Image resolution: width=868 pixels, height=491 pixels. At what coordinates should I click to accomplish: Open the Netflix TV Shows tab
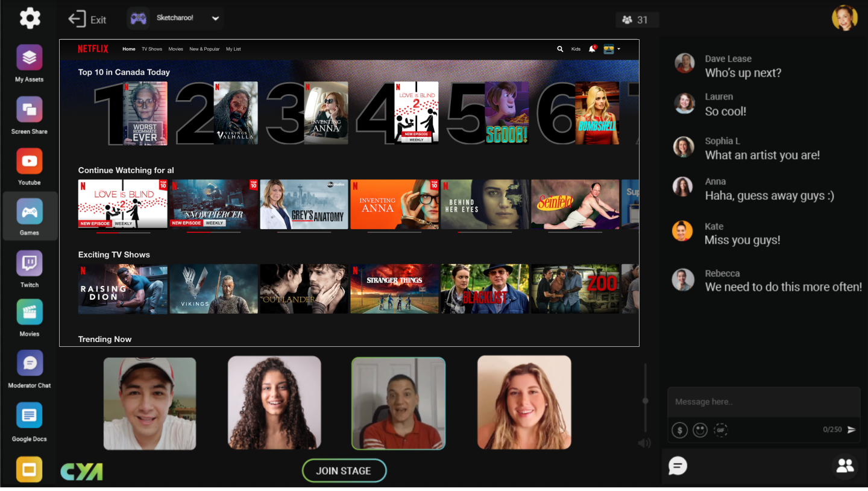point(152,49)
